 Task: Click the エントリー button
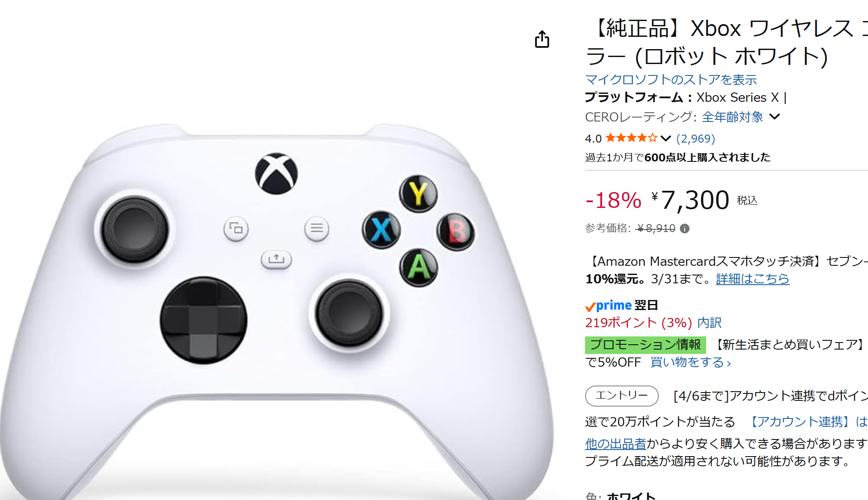click(x=622, y=396)
